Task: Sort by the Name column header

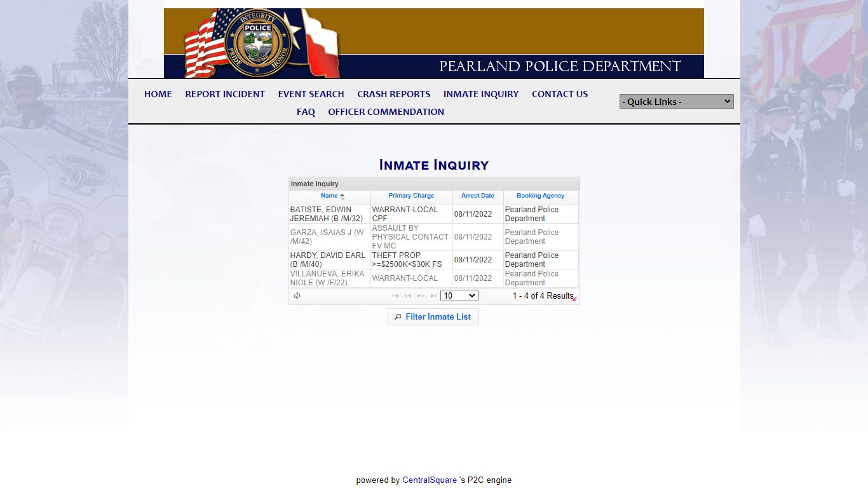Action: pos(329,196)
